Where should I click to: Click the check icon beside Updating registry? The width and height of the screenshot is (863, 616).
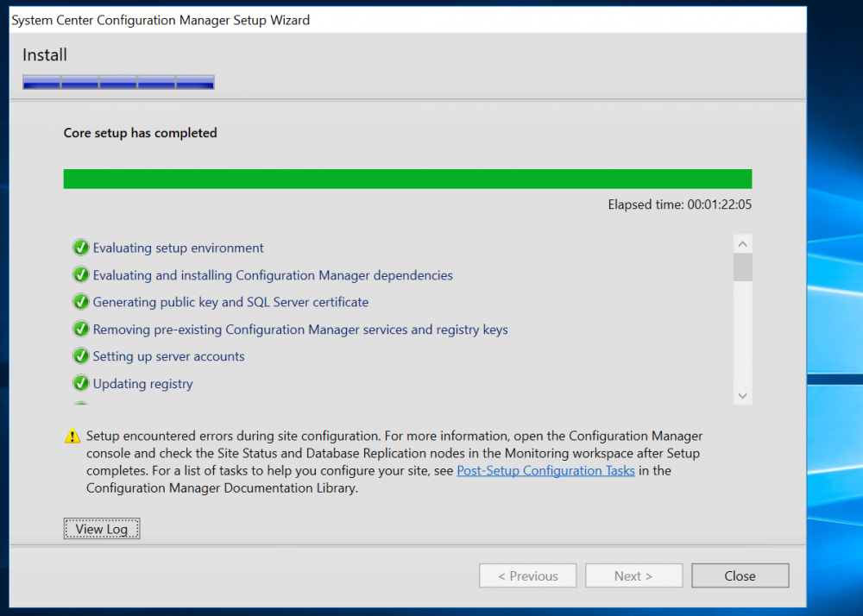click(81, 383)
